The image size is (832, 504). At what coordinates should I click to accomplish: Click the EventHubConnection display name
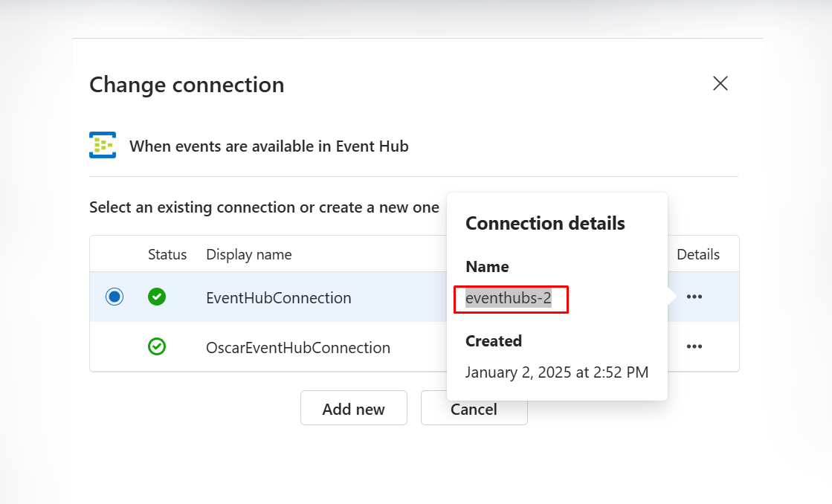pyautogui.click(x=278, y=298)
